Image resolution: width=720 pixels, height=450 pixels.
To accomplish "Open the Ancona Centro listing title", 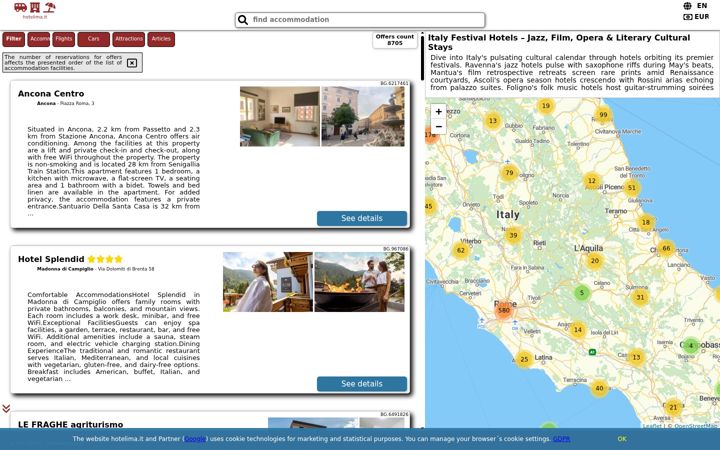I will (51, 94).
